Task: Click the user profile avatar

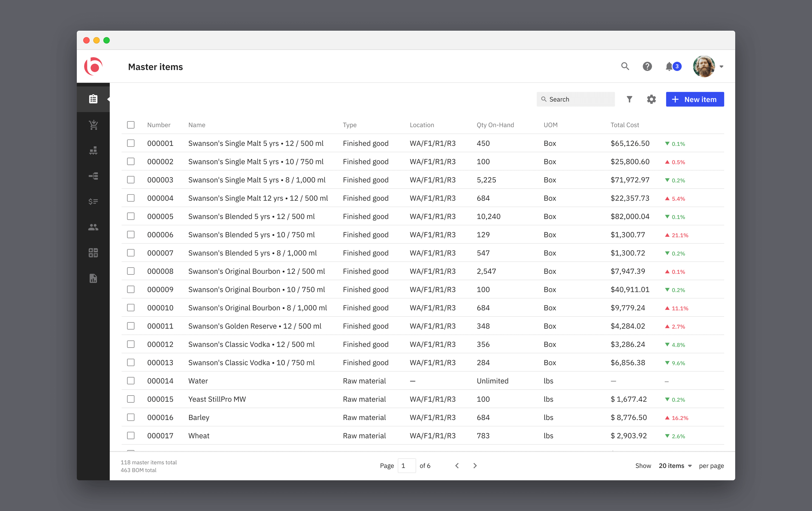Action: [x=704, y=66]
